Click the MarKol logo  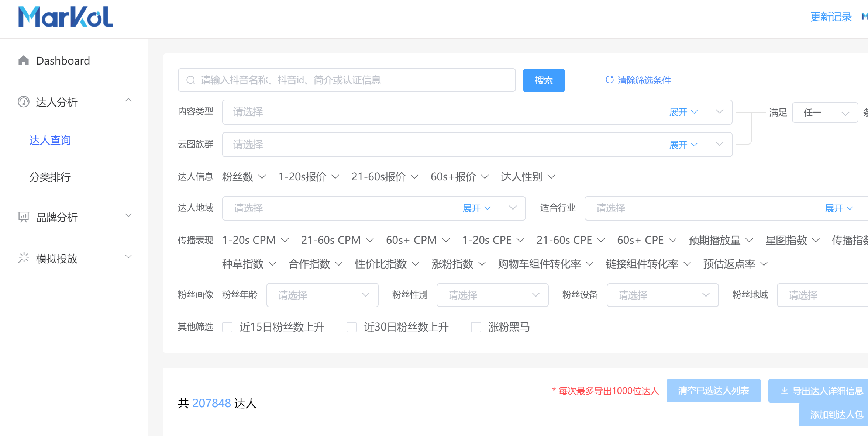click(65, 17)
